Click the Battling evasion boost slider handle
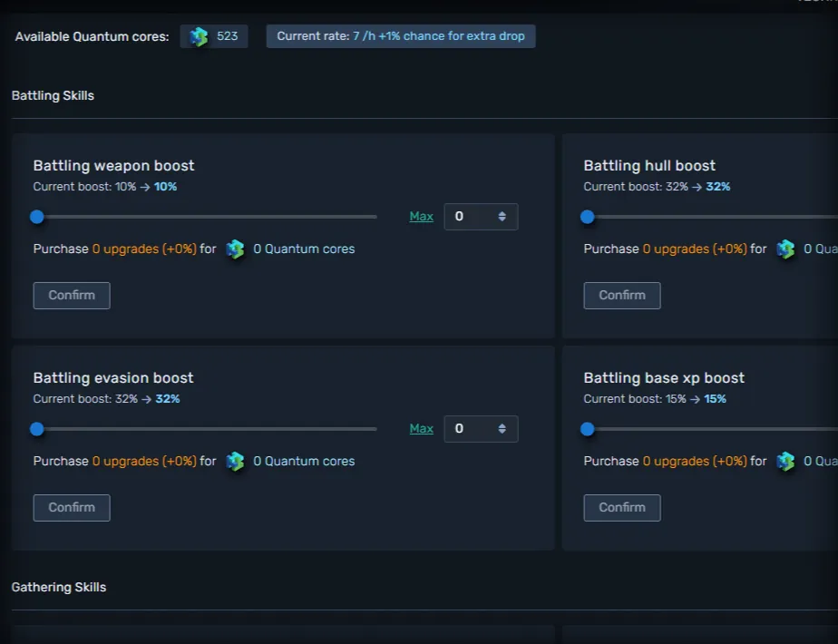This screenshot has width=838, height=644. coord(36,429)
